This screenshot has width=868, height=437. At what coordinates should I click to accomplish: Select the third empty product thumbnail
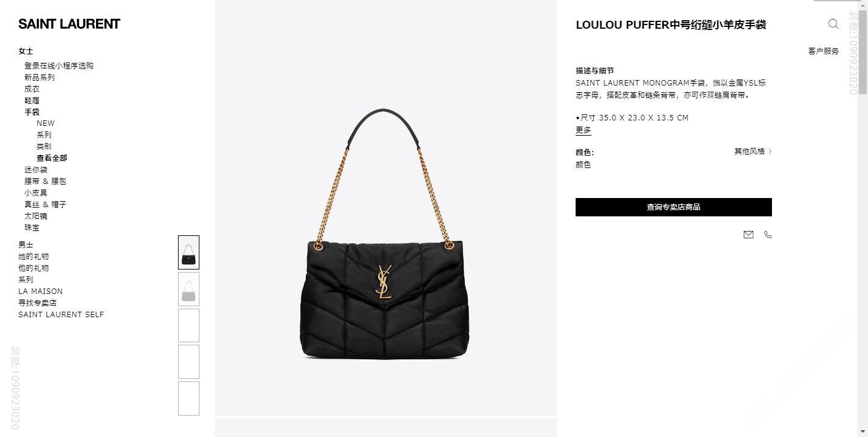(x=188, y=325)
